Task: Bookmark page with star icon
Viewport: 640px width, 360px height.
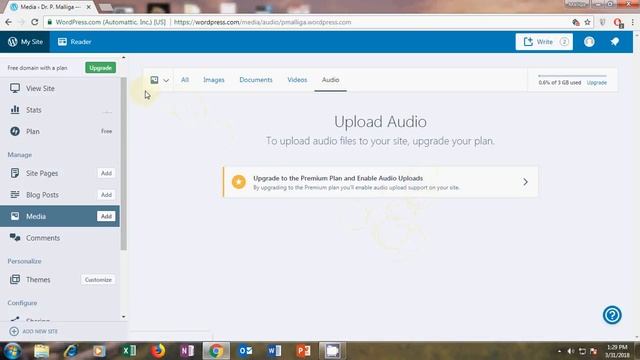Action: (x=587, y=22)
